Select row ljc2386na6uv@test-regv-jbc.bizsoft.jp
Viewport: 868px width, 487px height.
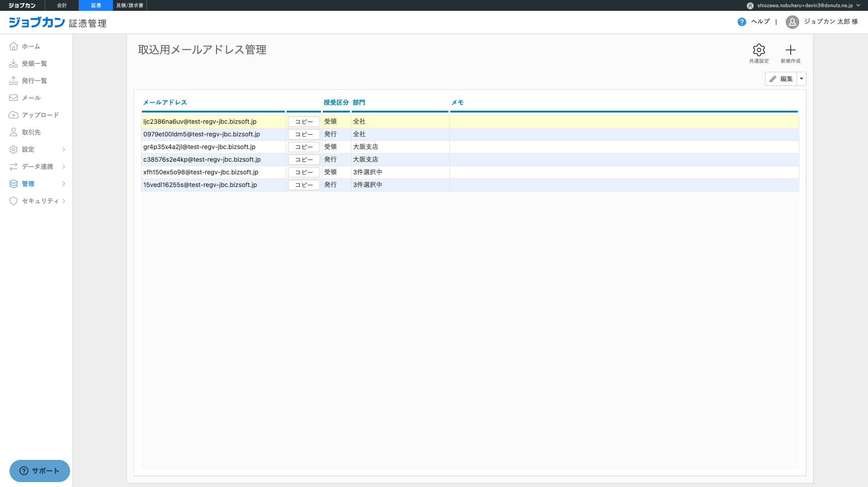470,122
